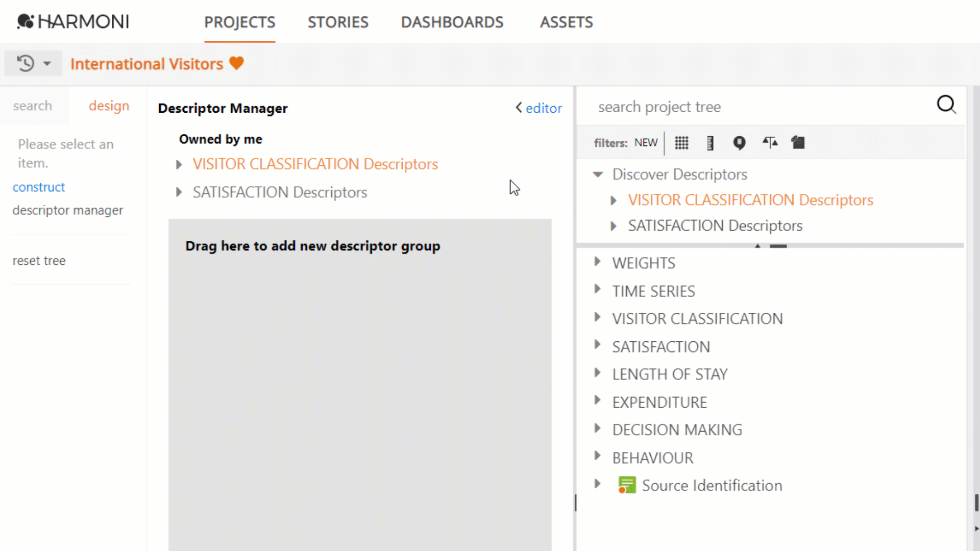This screenshot has height=551, width=980.
Task: Toggle the folder tag filter icon
Action: click(x=798, y=142)
